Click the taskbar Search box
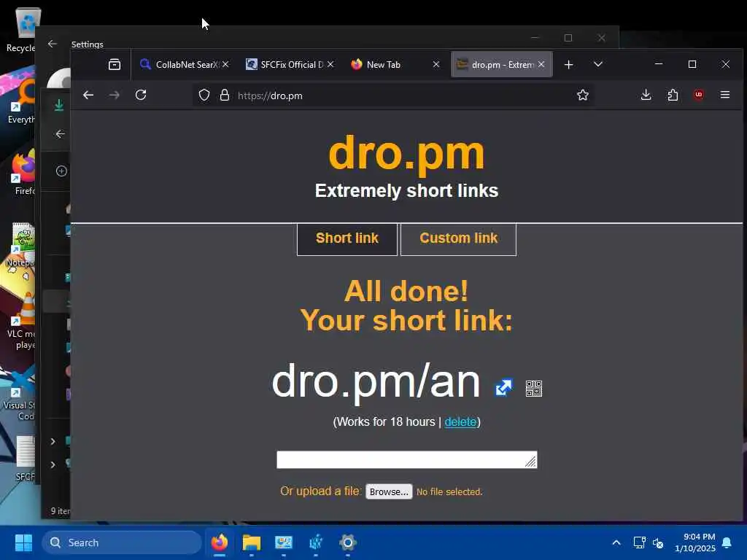The image size is (747, 560). pyautogui.click(x=122, y=542)
